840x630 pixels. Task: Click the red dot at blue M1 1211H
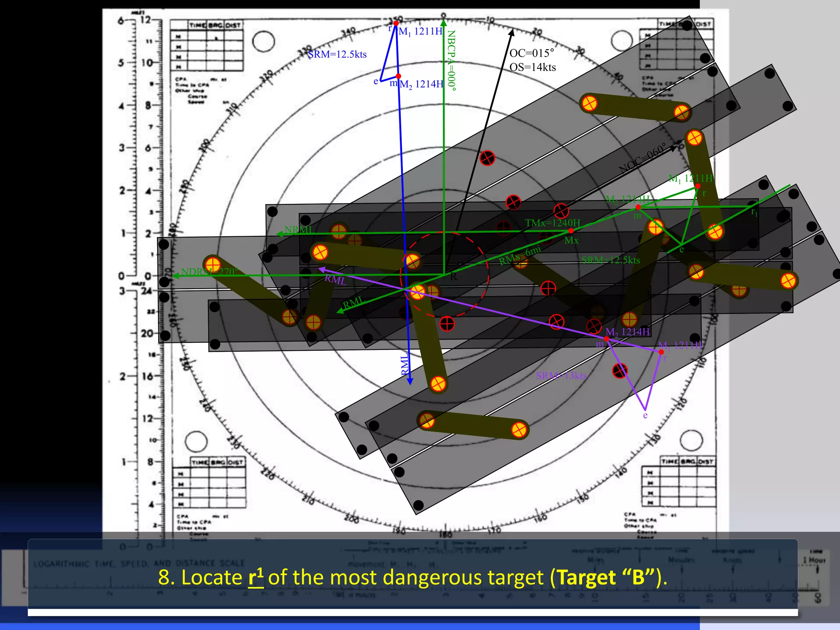pyautogui.click(x=396, y=23)
